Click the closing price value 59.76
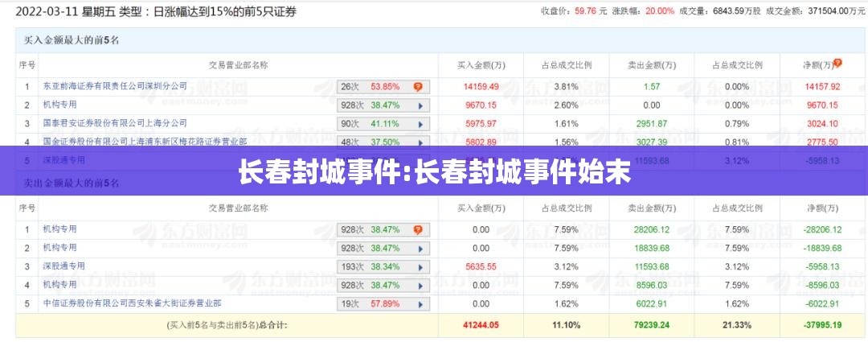868x342 pixels. [x=585, y=10]
